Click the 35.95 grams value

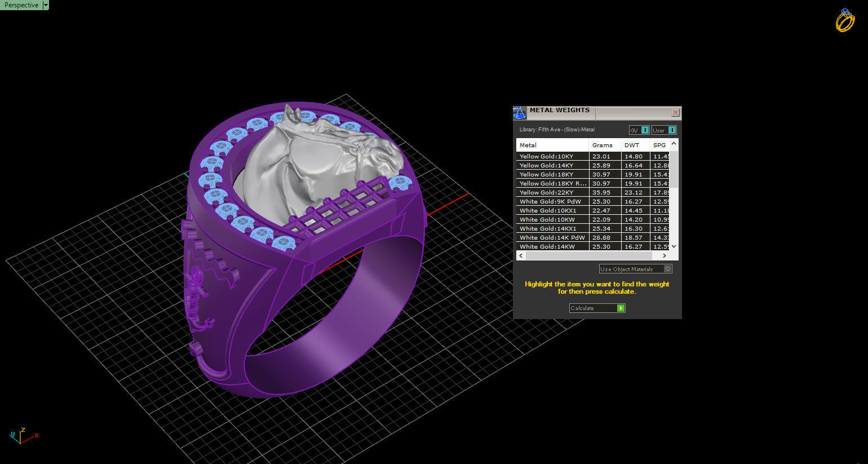coord(601,192)
